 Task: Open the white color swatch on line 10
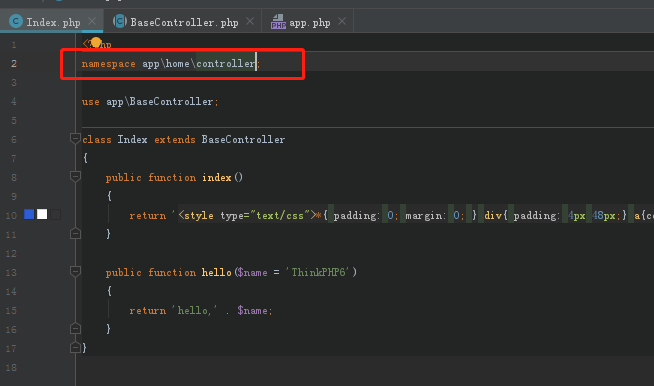coord(42,214)
